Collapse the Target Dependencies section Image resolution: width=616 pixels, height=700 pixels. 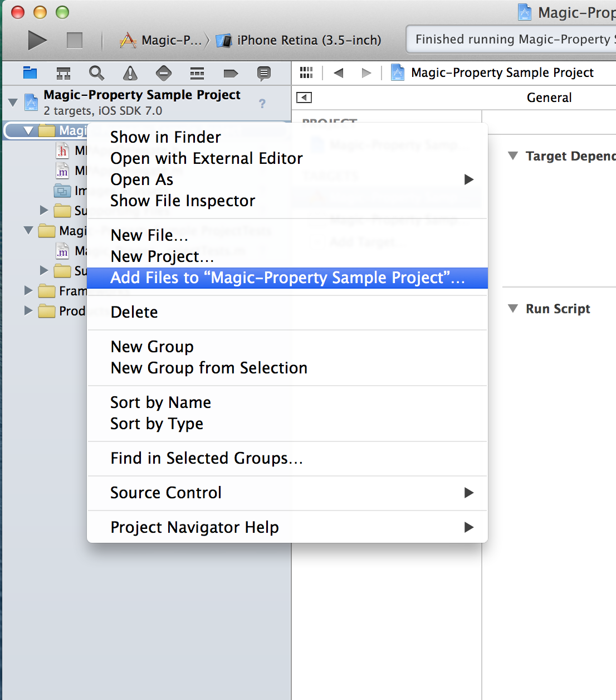point(513,155)
